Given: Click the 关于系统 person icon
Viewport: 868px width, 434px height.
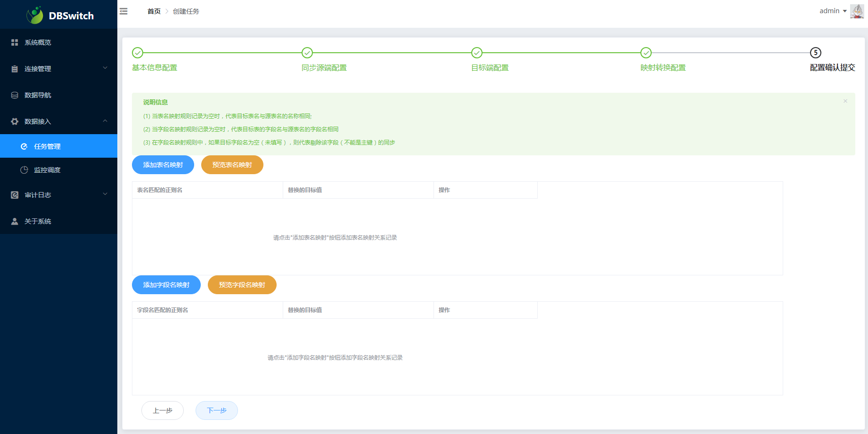Looking at the screenshot, I should [15, 221].
